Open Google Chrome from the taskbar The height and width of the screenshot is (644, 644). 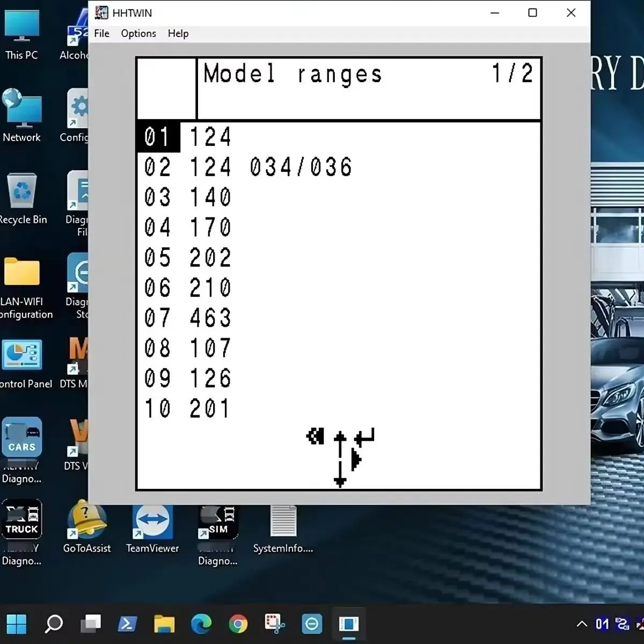(x=238, y=624)
